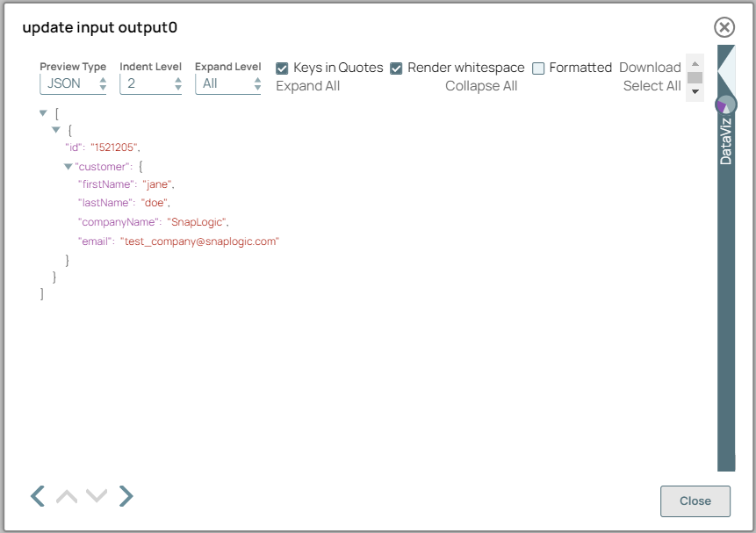Image resolution: width=756 pixels, height=533 pixels.
Task: Click the left navigation arrow
Action: [x=37, y=496]
